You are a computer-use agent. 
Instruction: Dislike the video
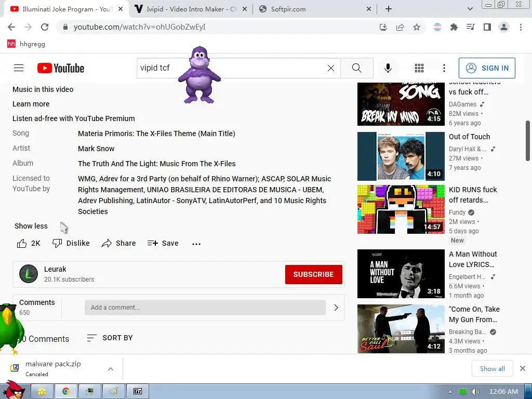[x=71, y=243]
